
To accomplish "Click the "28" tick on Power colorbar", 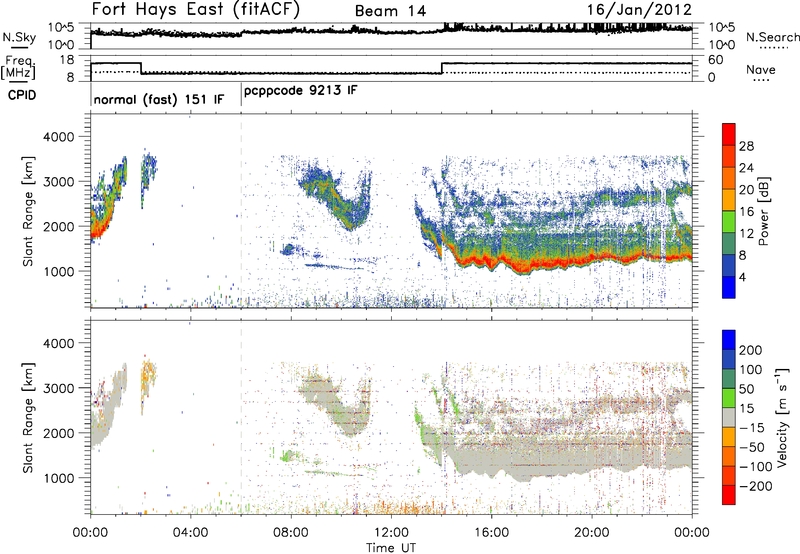I will pos(746,146).
